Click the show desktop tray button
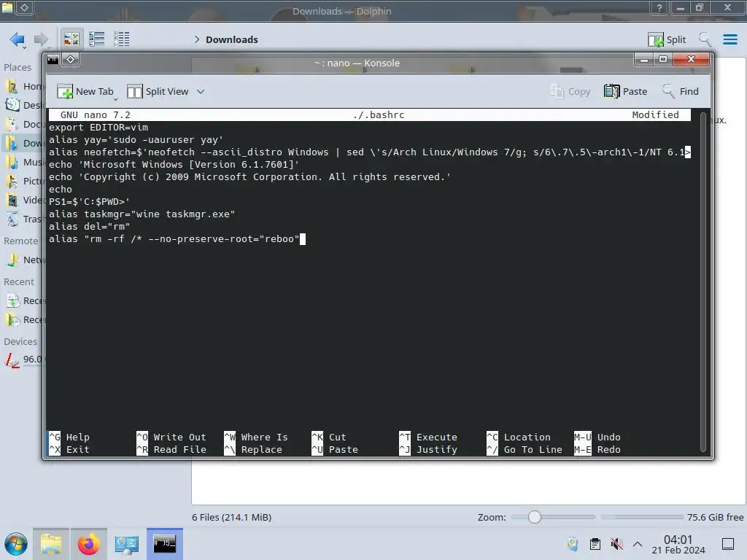 click(x=728, y=544)
